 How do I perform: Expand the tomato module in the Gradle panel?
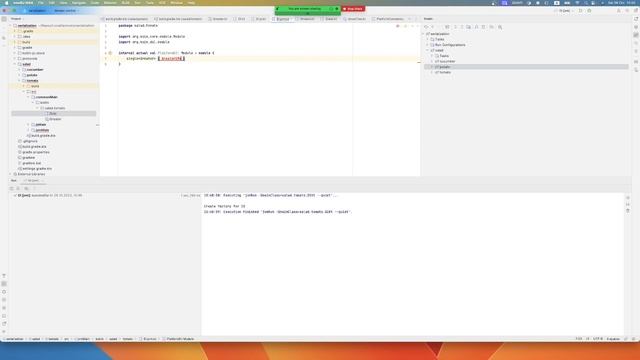(x=432, y=72)
